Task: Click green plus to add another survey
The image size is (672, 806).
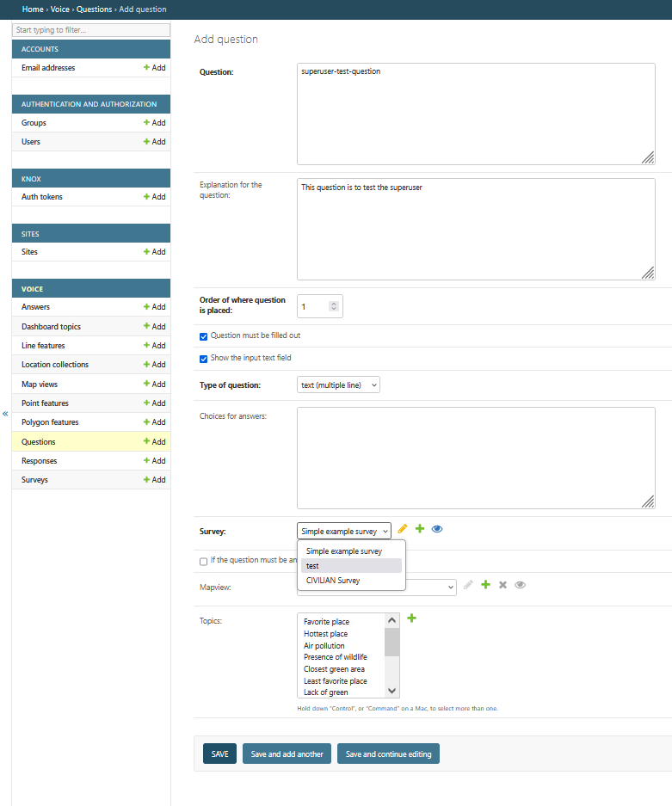Action: click(420, 529)
